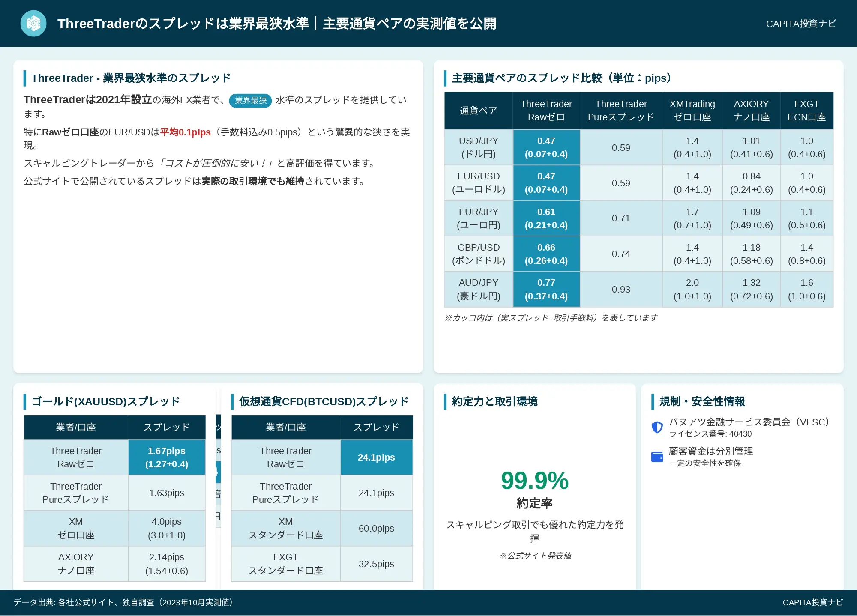
Task: Click the shield icon beside VFSC license
Action: pos(657,427)
